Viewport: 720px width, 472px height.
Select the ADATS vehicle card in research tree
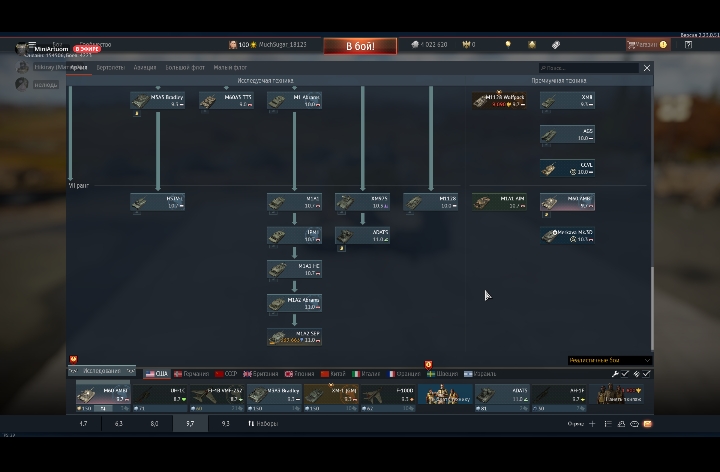pyautogui.click(x=363, y=236)
